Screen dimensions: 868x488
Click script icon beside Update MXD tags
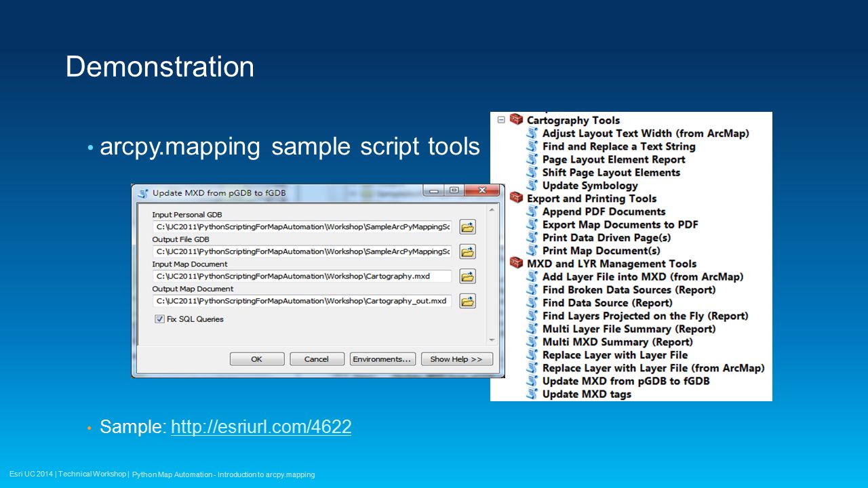click(x=532, y=394)
